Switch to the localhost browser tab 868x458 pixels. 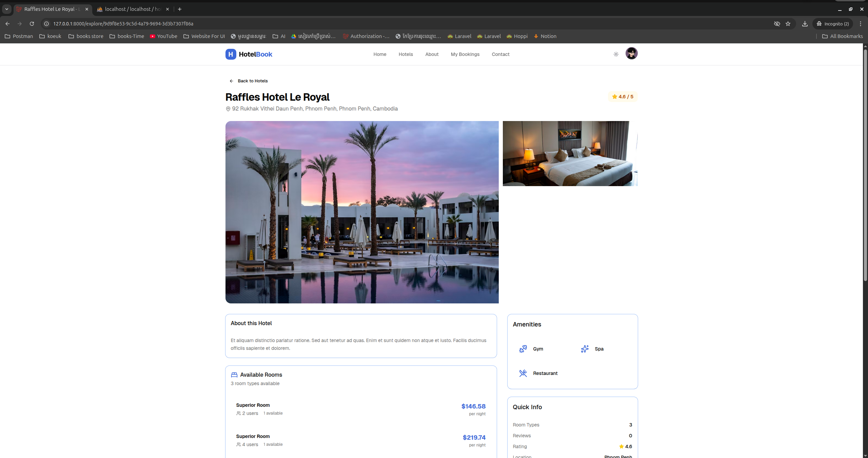pyautogui.click(x=133, y=9)
